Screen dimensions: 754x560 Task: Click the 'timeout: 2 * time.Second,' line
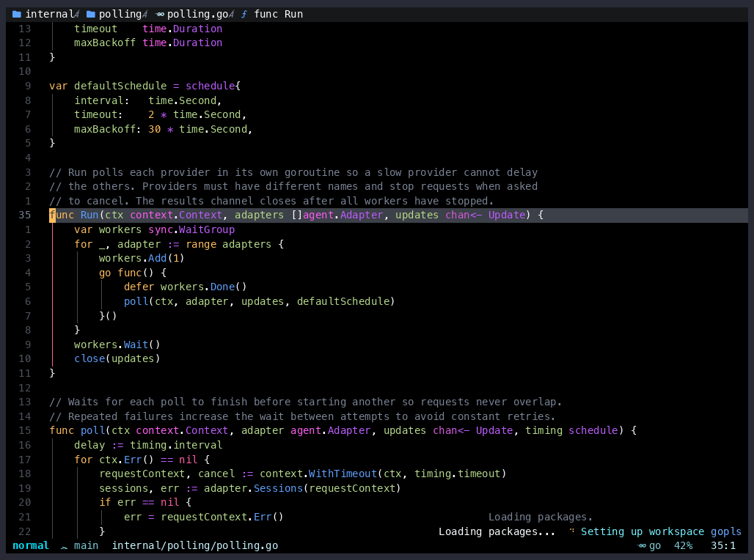click(160, 115)
